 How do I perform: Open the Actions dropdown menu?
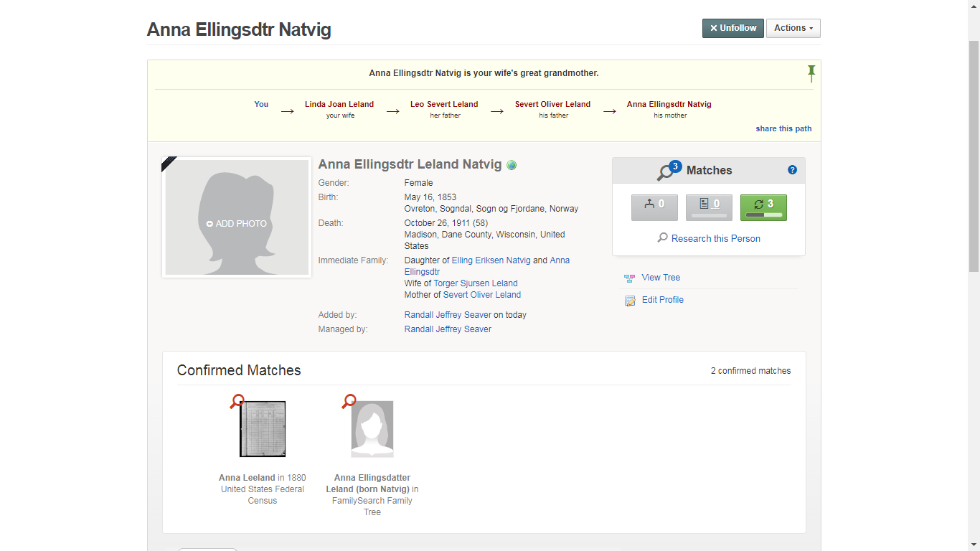coord(793,28)
